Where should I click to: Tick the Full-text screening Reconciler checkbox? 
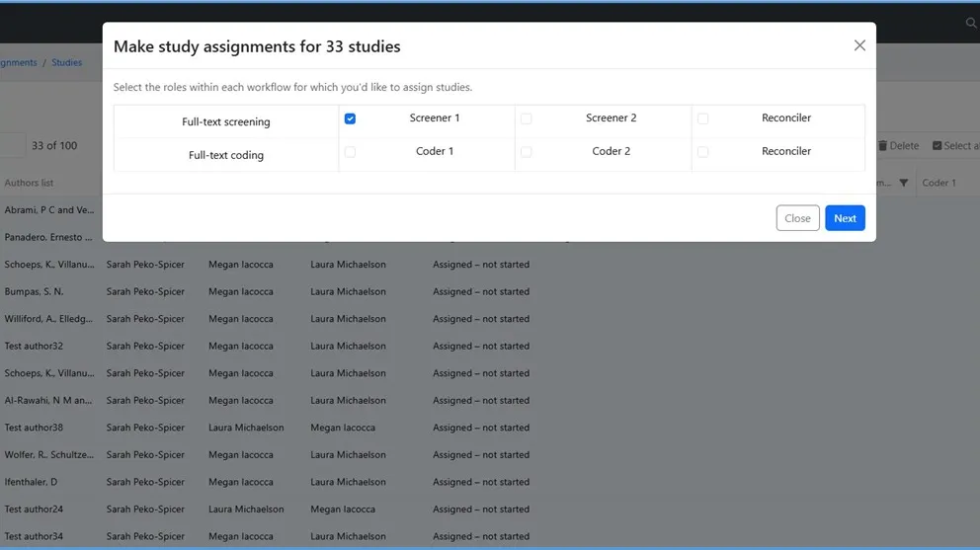(x=702, y=118)
